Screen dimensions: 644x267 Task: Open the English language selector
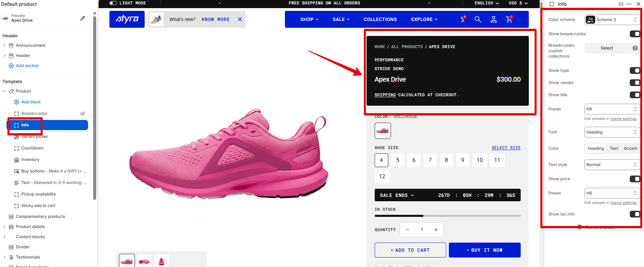(x=487, y=3)
